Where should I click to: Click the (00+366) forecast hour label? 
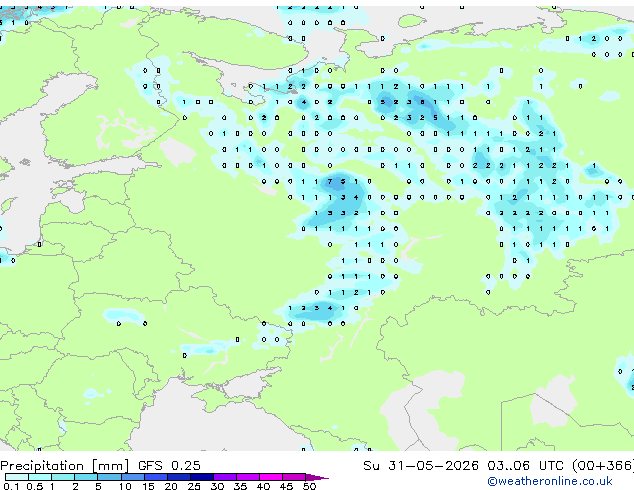[x=602, y=465]
